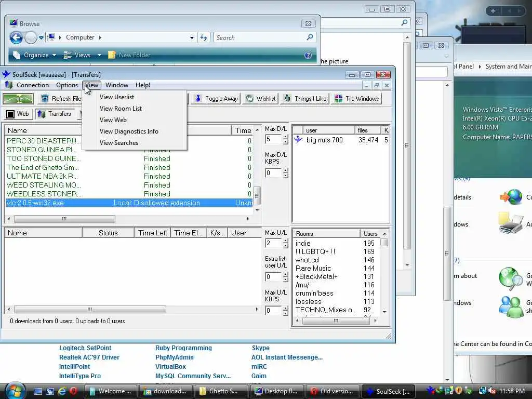Choose View Searches menu entry
Screen dimensions: 532x399
119,143
